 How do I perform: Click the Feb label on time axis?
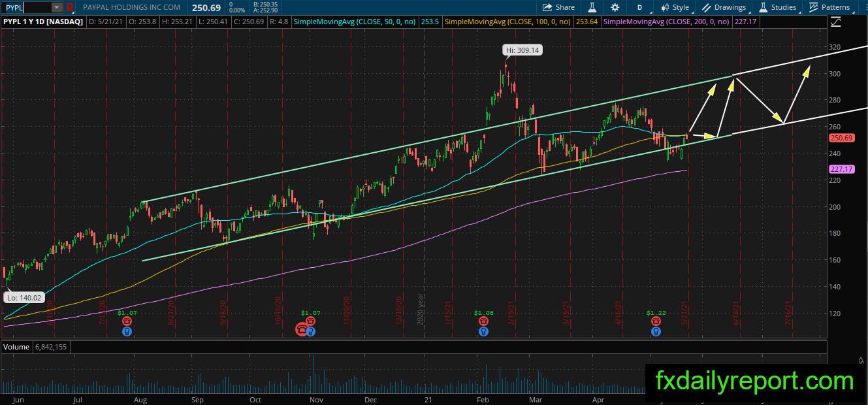[x=483, y=400]
